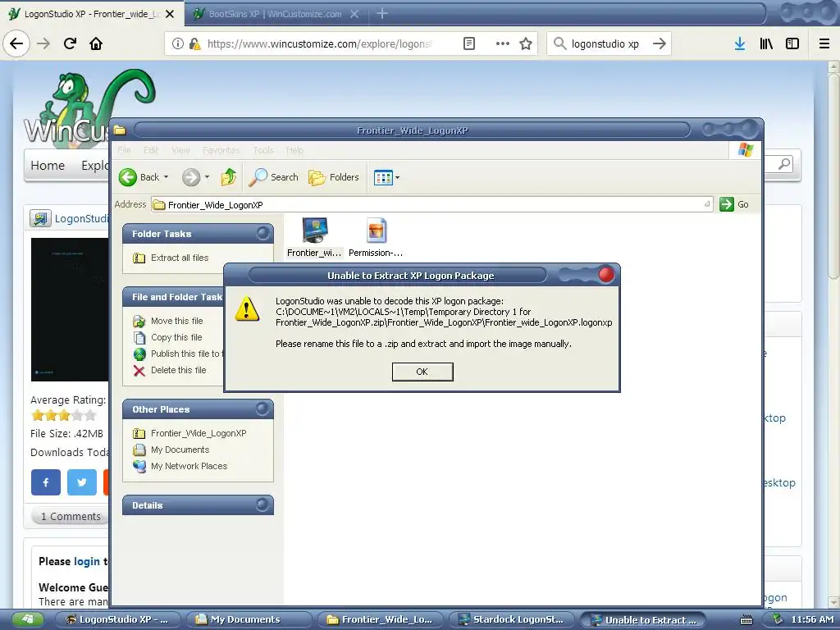This screenshot has height=630, width=840.
Task: Open the Back history dropdown arrow
Action: pyautogui.click(x=166, y=177)
